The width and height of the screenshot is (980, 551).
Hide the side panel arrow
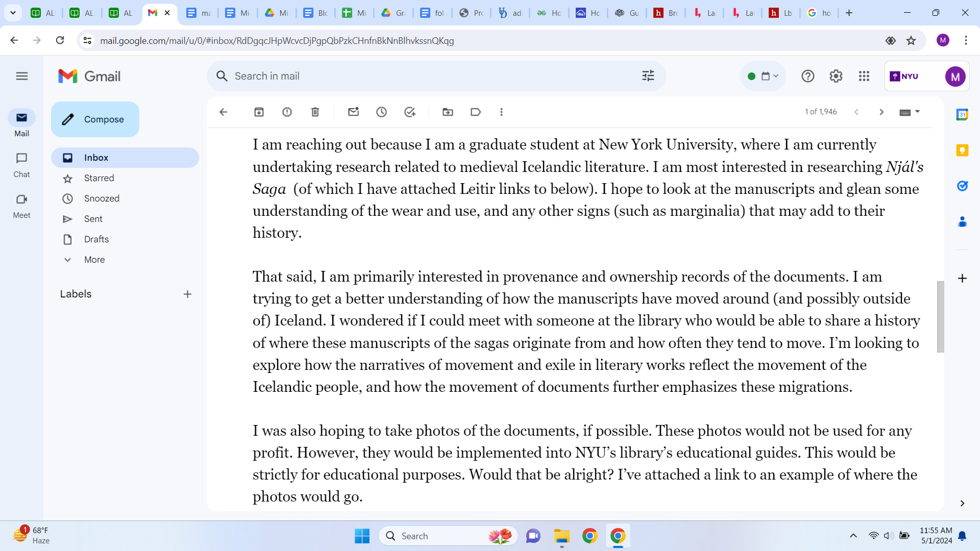click(962, 504)
